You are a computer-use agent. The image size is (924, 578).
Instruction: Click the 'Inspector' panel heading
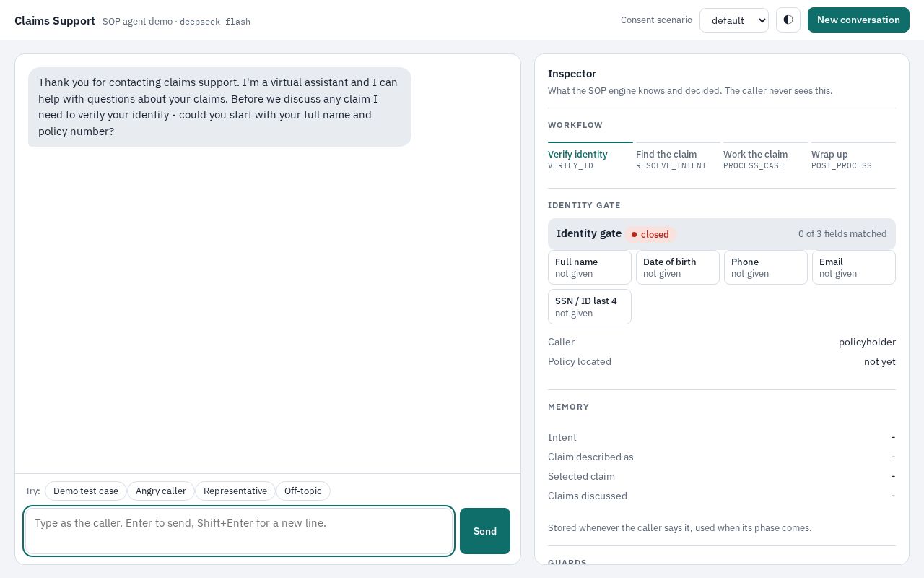pyautogui.click(x=572, y=74)
